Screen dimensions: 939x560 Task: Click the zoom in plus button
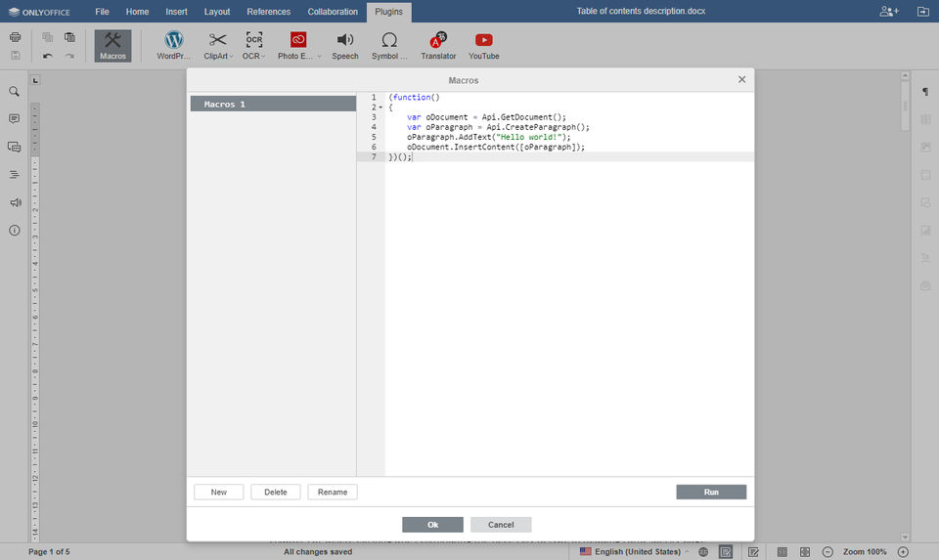pyautogui.click(x=903, y=552)
